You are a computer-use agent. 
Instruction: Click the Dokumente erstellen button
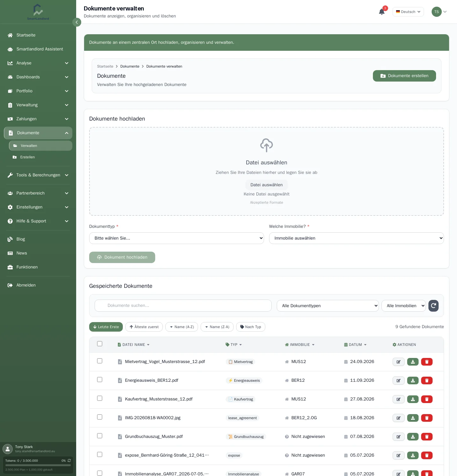[x=404, y=76]
